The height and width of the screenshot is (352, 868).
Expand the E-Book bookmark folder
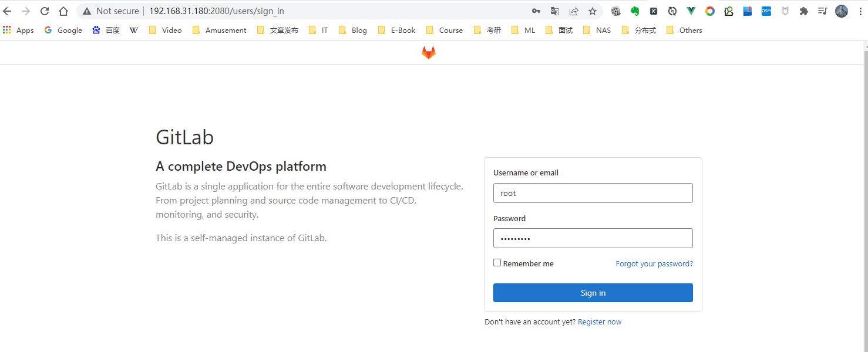[x=396, y=30]
